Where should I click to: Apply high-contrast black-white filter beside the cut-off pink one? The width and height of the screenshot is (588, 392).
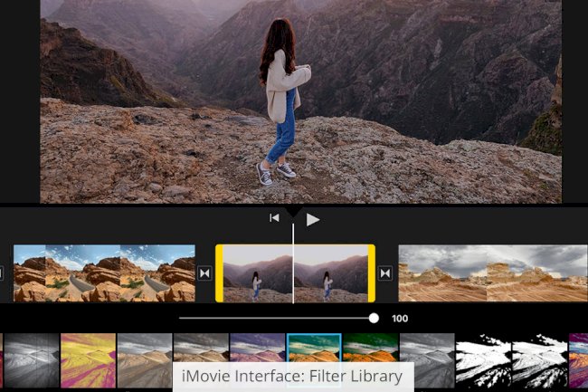[x=540, y=361]
